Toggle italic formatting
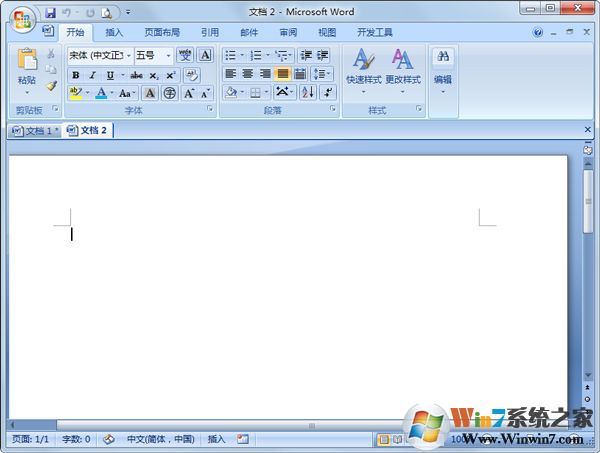The height and width of the screenshot is (453, 600). pyautogui.click(x=93, y=75)
